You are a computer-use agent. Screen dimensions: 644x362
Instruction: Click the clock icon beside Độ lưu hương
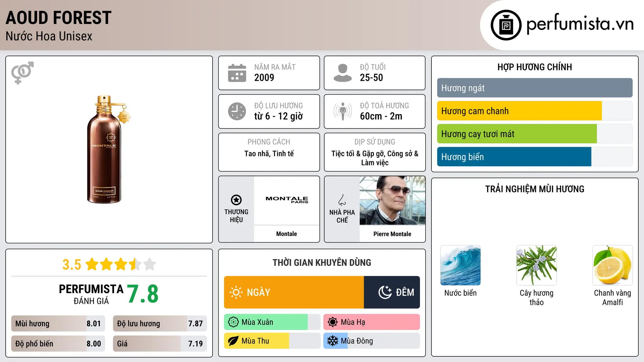(237, 111)
